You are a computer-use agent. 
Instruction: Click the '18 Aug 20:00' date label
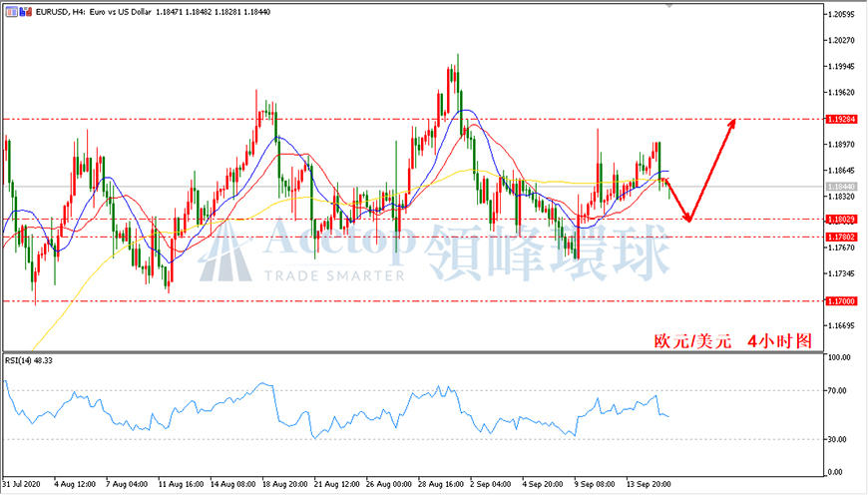284,484
